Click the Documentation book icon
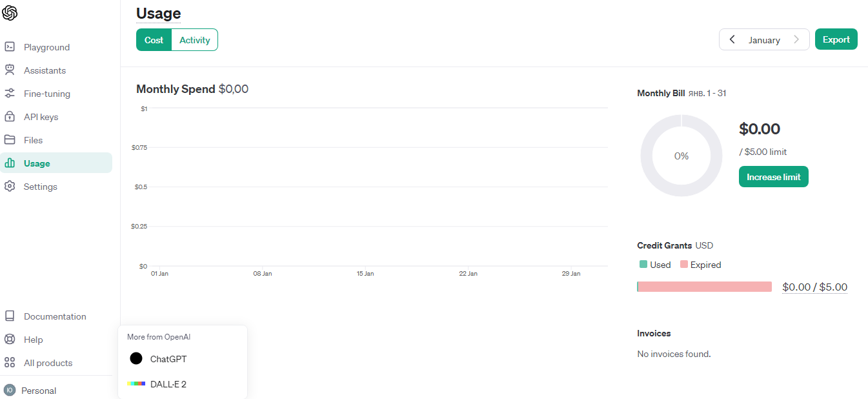 pyautogui.click(x=10, y=316)
